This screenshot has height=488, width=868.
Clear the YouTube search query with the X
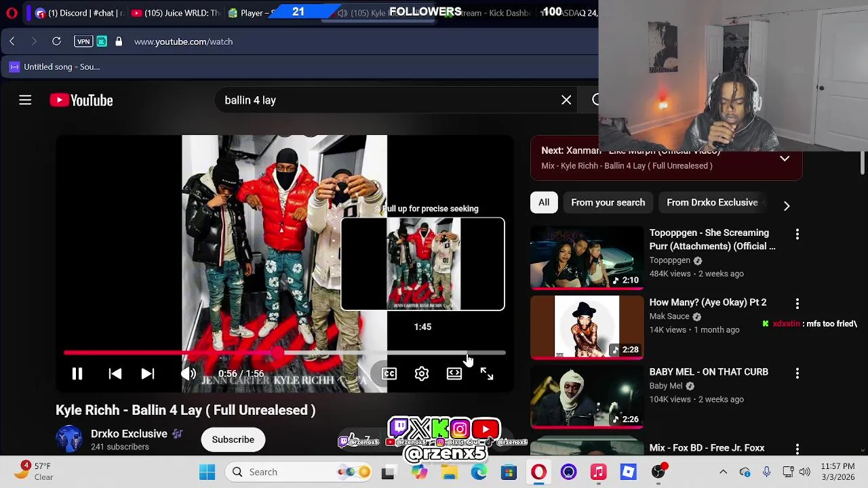[566, 100]
